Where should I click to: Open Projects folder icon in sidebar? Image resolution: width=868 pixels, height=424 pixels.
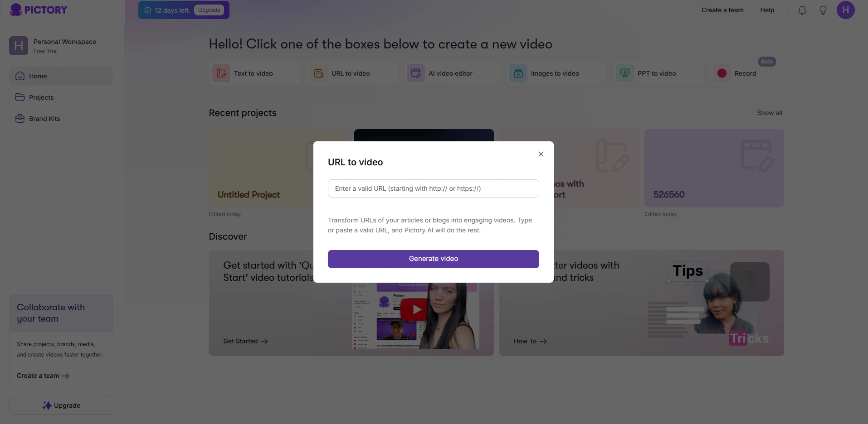click(x=20, y=97)
